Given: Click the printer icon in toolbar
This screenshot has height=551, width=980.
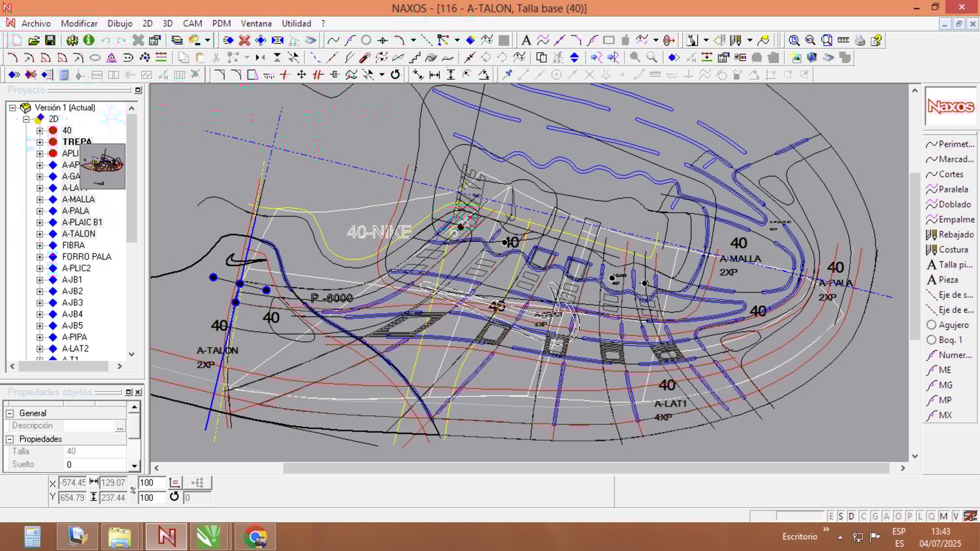Looking at the screenshot, I should coord(860,41).
